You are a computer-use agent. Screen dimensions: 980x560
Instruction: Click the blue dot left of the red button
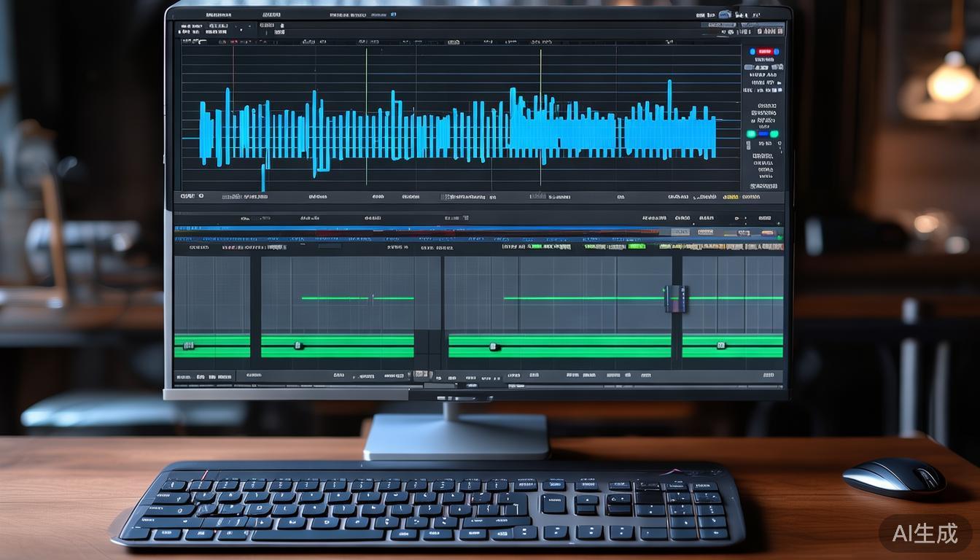752,52
